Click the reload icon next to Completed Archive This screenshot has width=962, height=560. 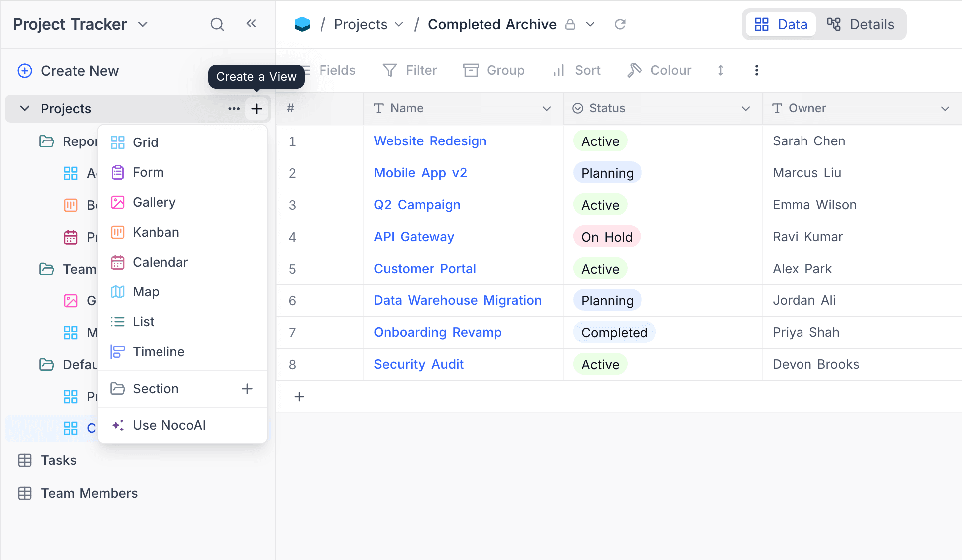point(620,24)
